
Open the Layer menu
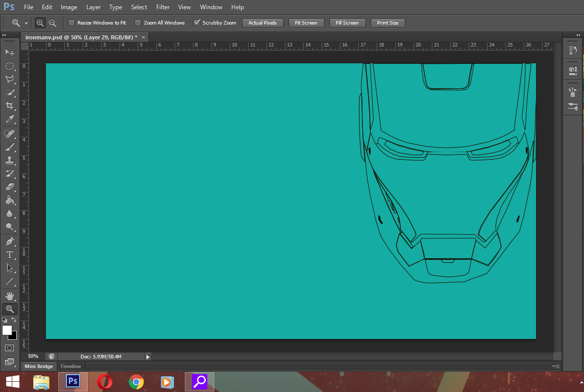pyautogui.click(x=93, y=7)
